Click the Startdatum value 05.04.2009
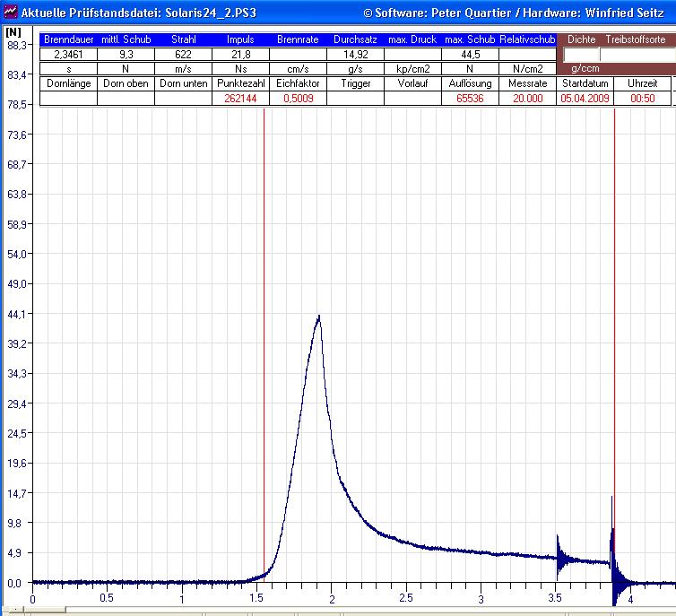 tap(585, 99)
